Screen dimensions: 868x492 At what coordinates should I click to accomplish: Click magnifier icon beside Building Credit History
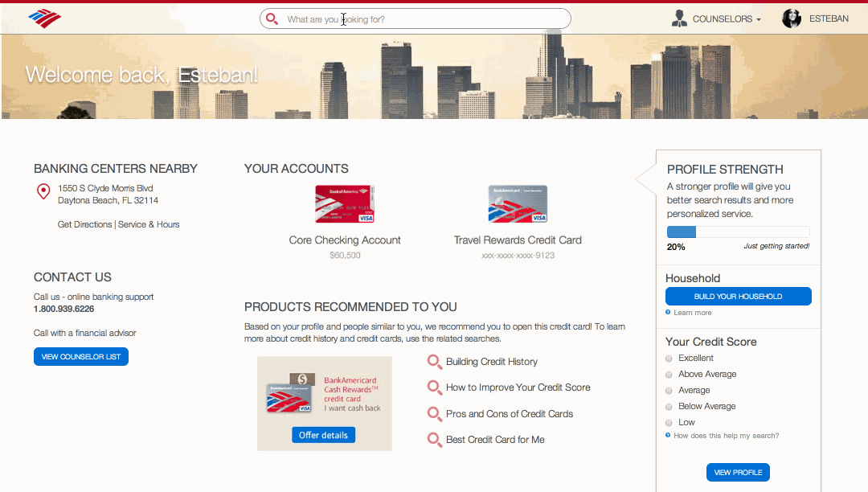pos(435,362)
